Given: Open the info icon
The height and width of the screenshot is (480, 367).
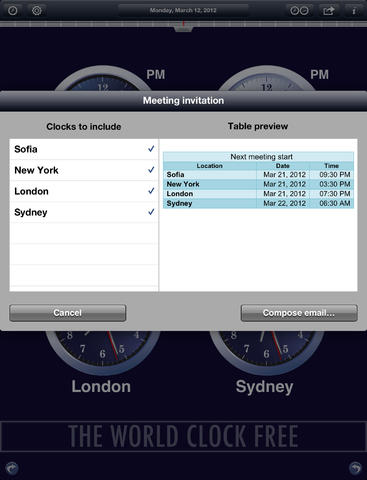Looking at the screenshot, I should (x=354, y=11).
